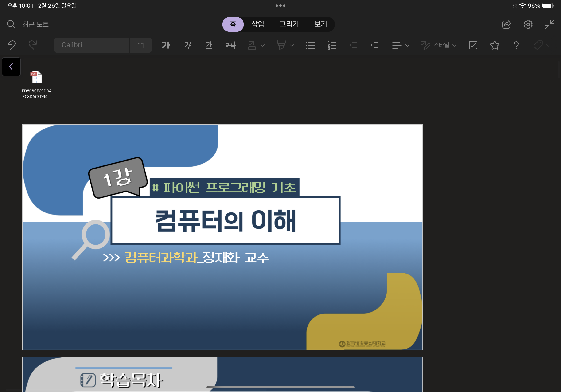Expand the highlighter color dropdown
Viewport: 561px width, 392px height.
click(x=292, y=45)
